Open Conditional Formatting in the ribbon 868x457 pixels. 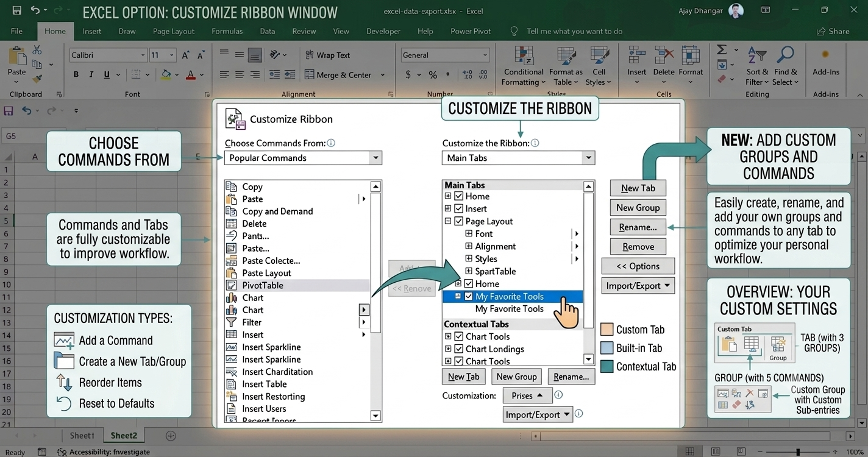(524, 66)
